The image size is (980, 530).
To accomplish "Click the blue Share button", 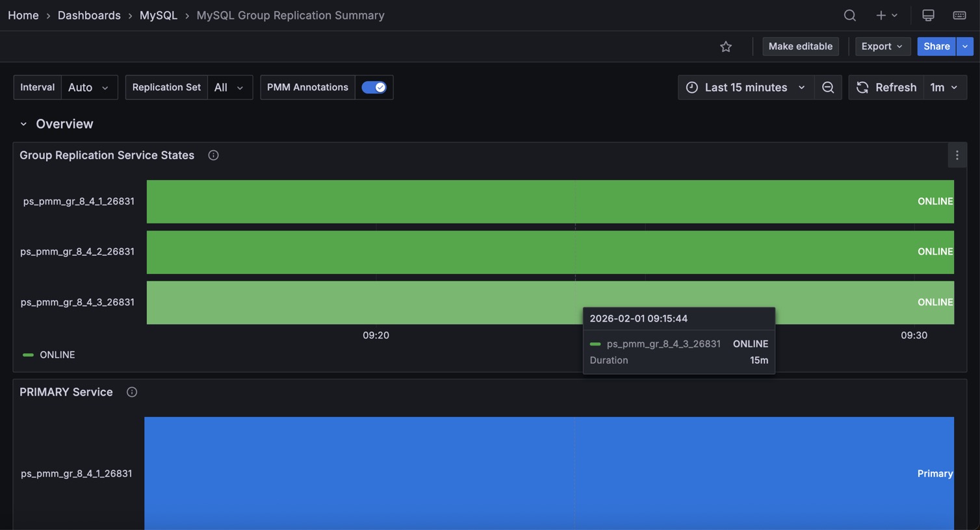I will point(936,46).
